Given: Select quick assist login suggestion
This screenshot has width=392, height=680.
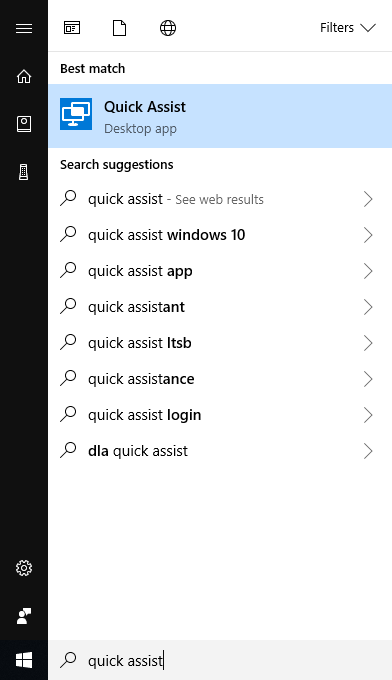Looking at the screenshot, I should pyautogui.click(x=220, y=415).
